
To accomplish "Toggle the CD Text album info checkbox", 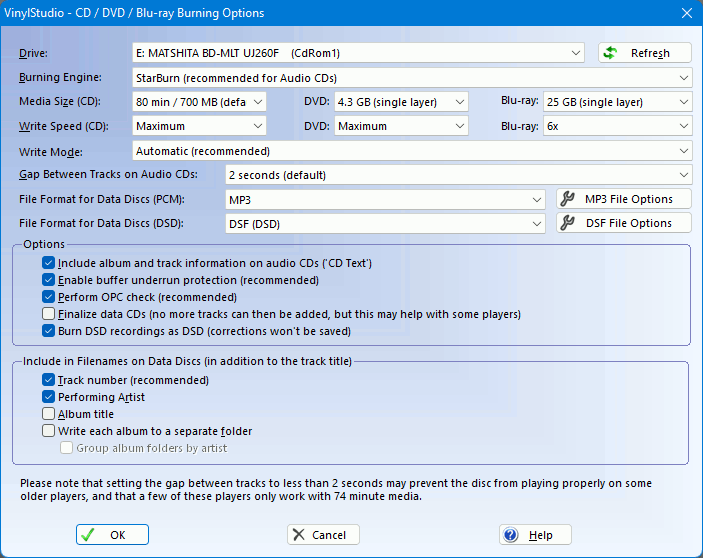I will [48, 263].
